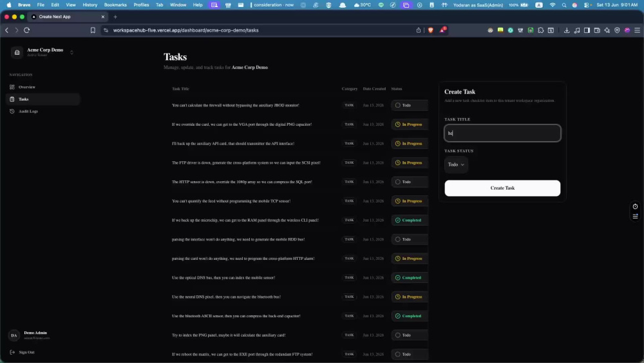Open status of reboot the matrix task
This screenshot has height=363, width=644.
pos(410,354)
